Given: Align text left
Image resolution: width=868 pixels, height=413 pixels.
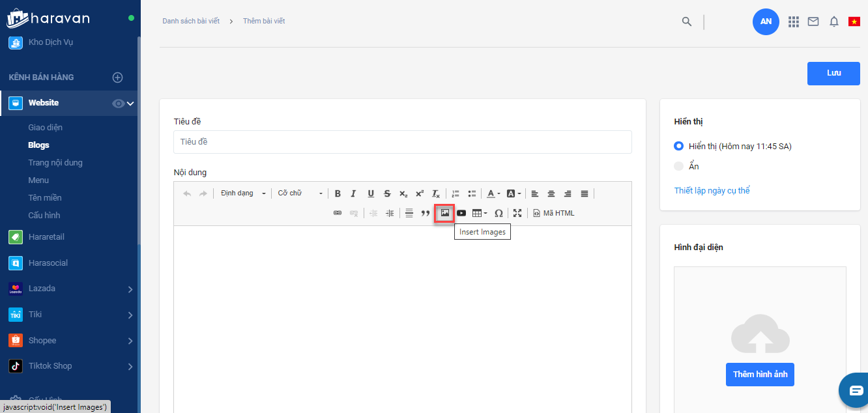Looking at the screenshot, I should tap(535, 193).
